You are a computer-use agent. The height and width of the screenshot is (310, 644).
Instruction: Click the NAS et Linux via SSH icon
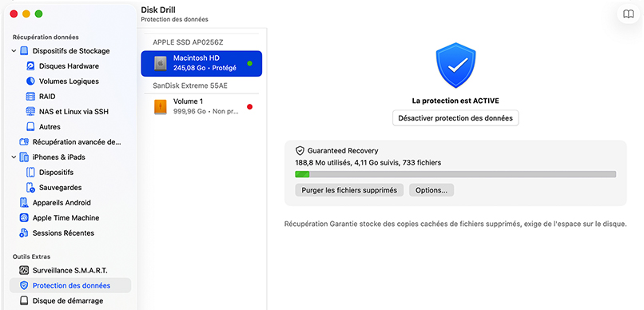click(x=30, y=112)
